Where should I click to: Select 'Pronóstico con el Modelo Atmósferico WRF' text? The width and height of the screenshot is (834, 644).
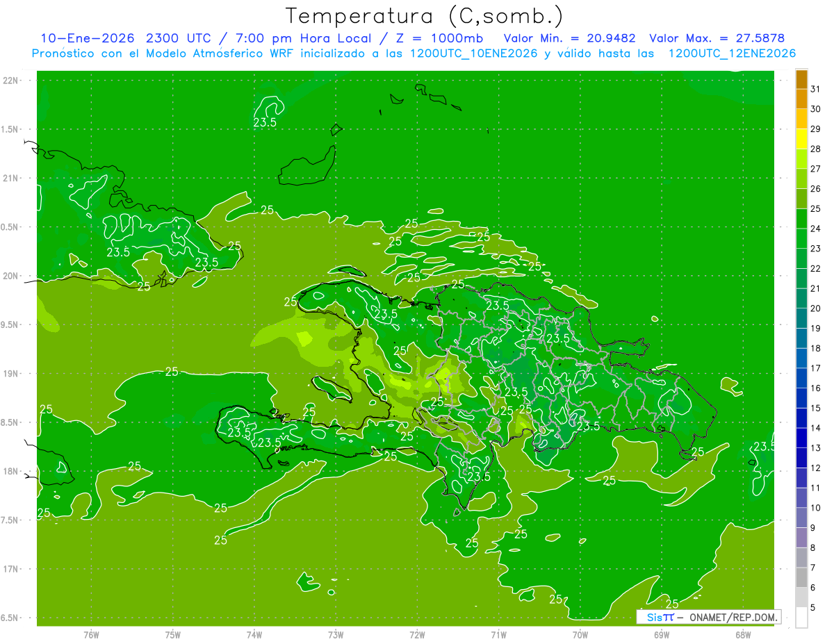click(x=163, y=53)
